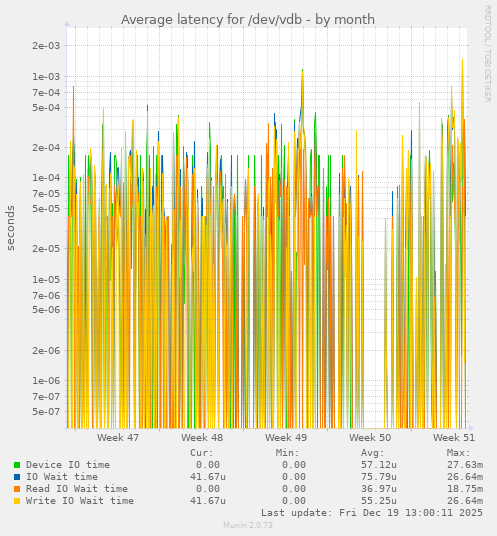
Task: Click the 'Last update' timestamp line
Action: (372, 513)
